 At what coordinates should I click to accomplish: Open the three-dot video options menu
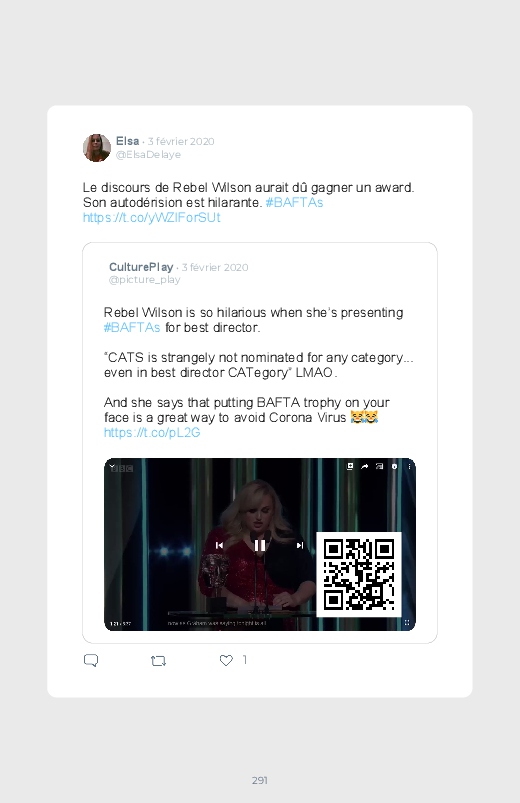(409, 466)
